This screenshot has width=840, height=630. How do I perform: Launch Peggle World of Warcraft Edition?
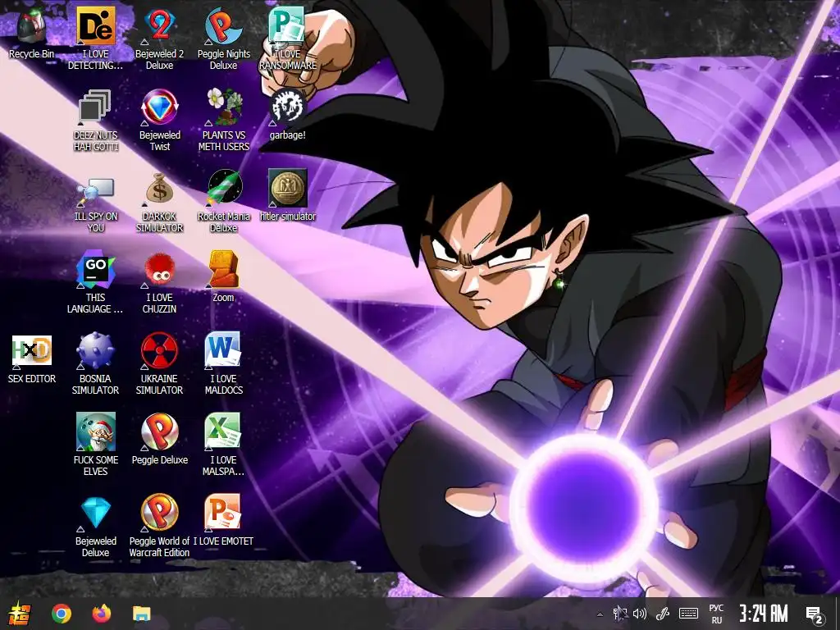[x=160, y=526]
